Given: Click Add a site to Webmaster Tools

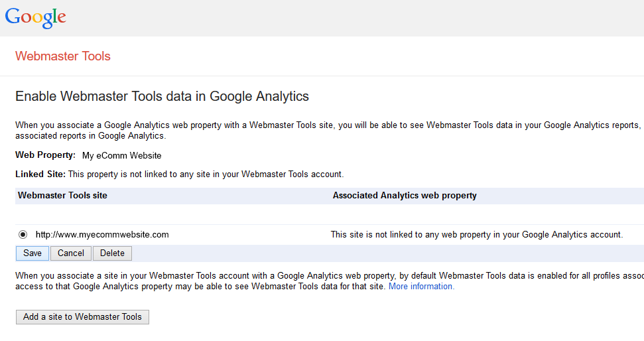Looking at the screenshot, I should pos(82,316).
